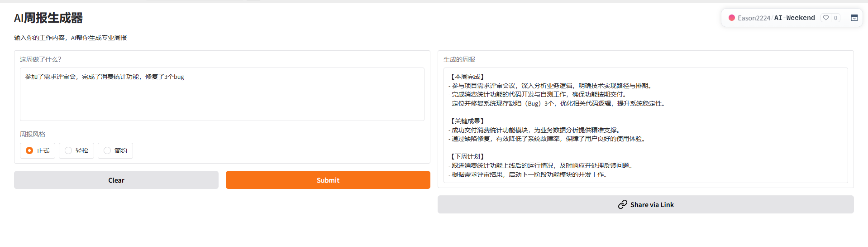868x247 pixels.
Task: Click the heart like icon
Action: pos(826,18)
